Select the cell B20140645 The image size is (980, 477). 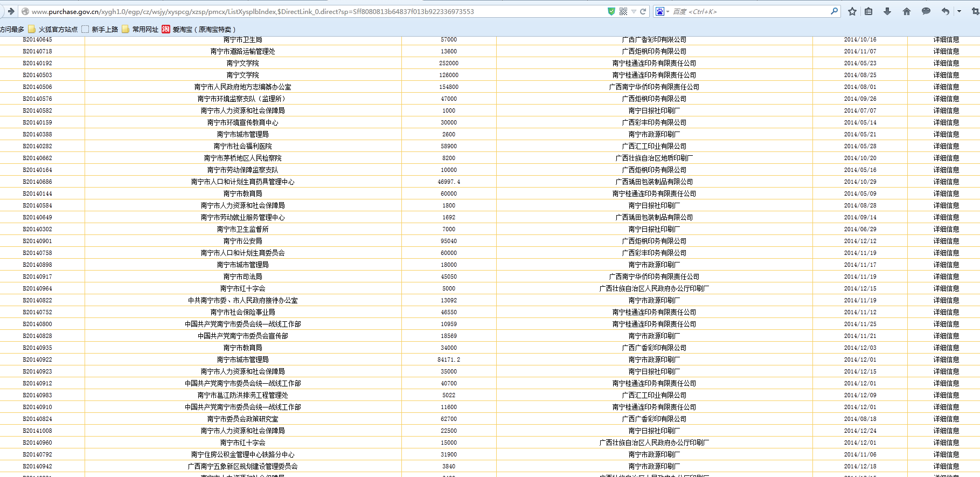(38, 39)
